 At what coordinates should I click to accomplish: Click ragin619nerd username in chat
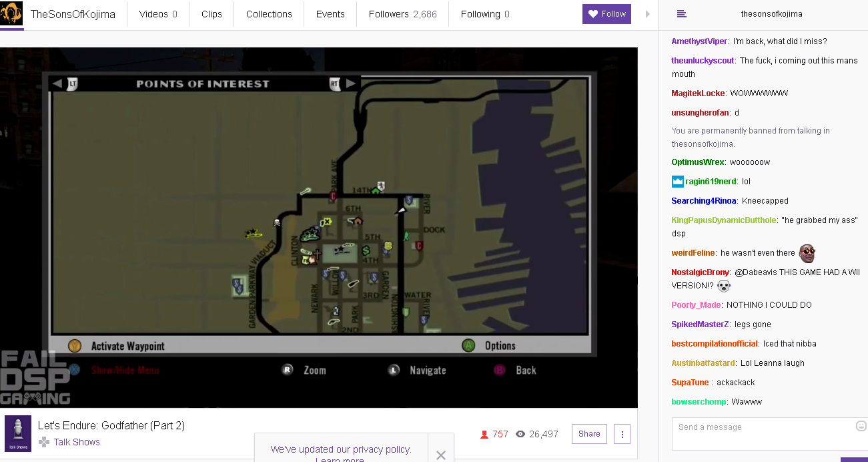point(711,182)
